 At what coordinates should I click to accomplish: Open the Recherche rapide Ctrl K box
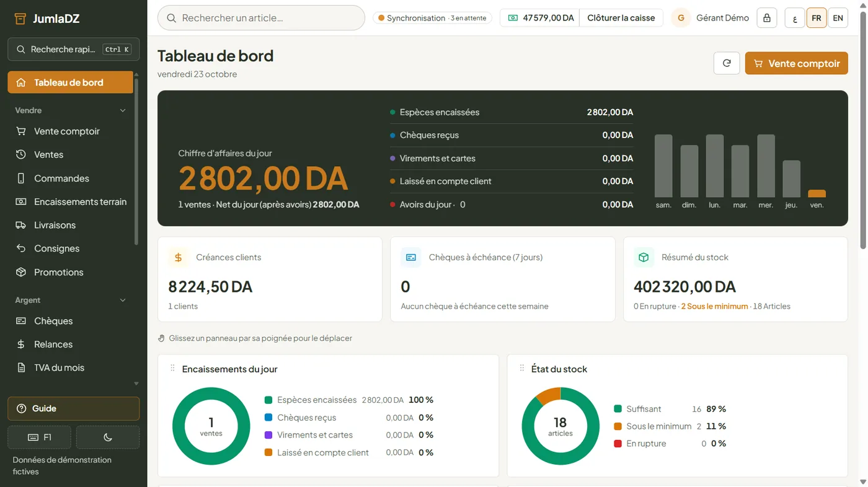pos(73,50)
